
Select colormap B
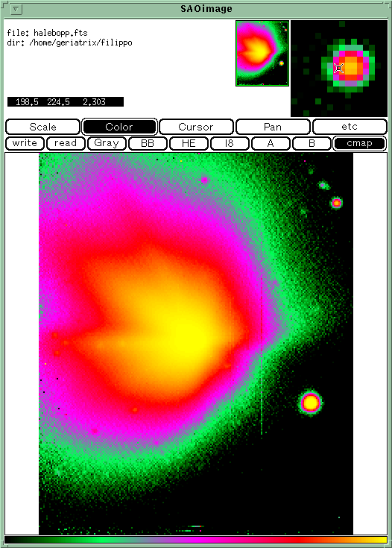click(x=312, y=143)
